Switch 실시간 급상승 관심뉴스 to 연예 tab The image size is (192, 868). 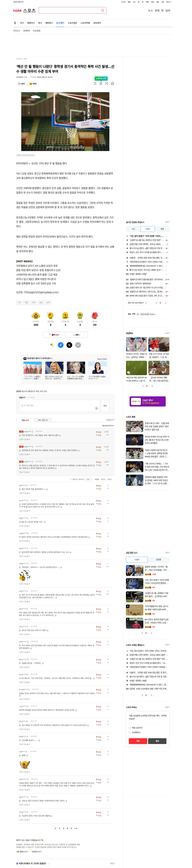(x=162, y=229)
